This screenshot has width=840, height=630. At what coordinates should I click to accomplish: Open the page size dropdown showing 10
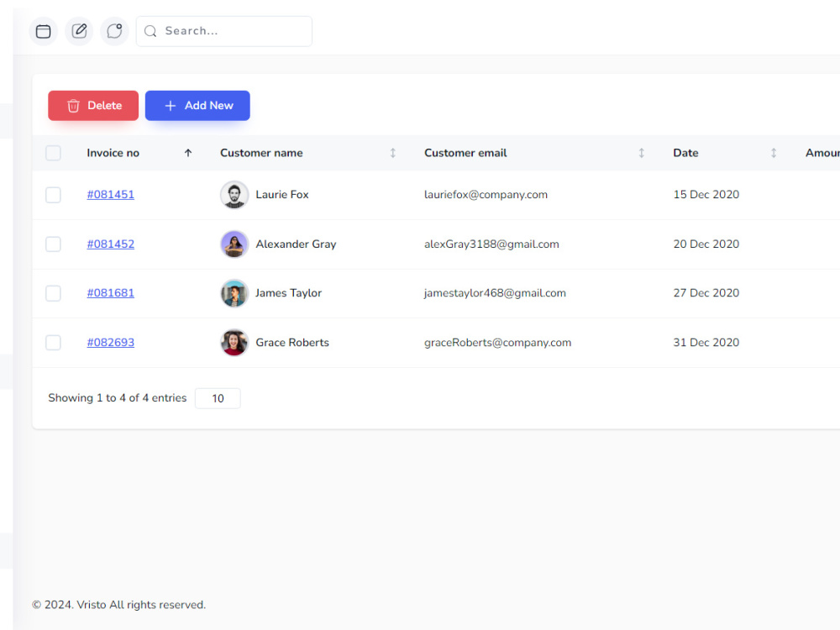point(218,398)
